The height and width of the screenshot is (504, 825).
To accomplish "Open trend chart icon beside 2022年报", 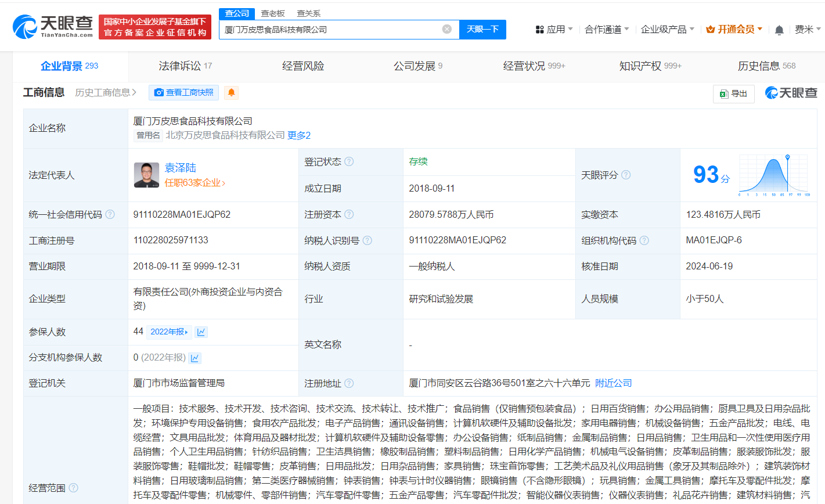I will tap(201, 332).
